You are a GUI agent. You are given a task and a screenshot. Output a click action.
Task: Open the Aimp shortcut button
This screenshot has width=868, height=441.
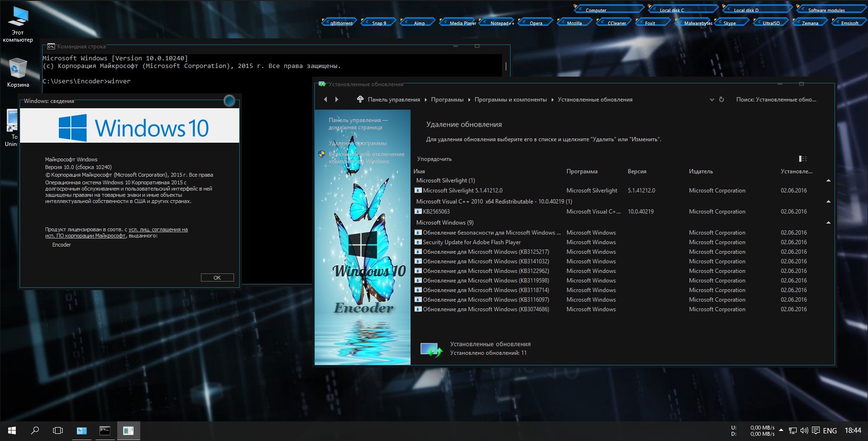click(x=419, y=23)
